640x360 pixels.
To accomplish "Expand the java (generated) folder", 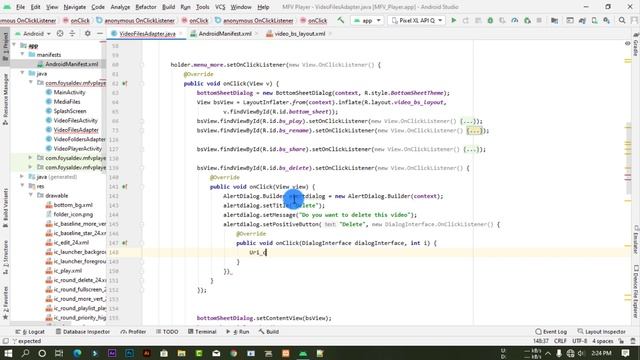I will (22, 177).
